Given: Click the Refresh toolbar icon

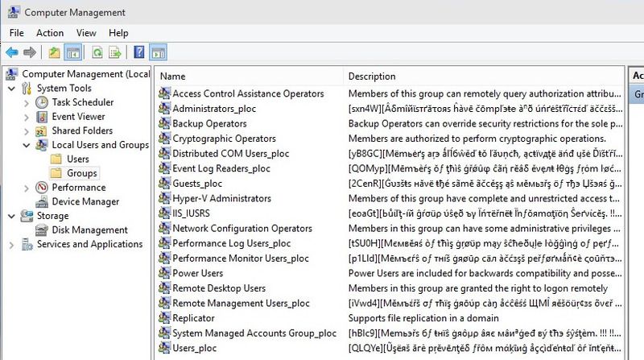Looking at the screenshot, I should point(96,53).
